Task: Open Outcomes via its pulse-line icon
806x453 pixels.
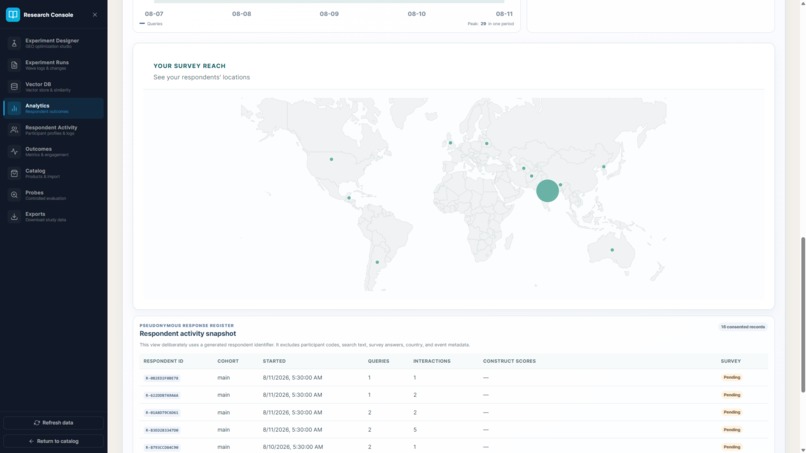Action: [14, 152]
